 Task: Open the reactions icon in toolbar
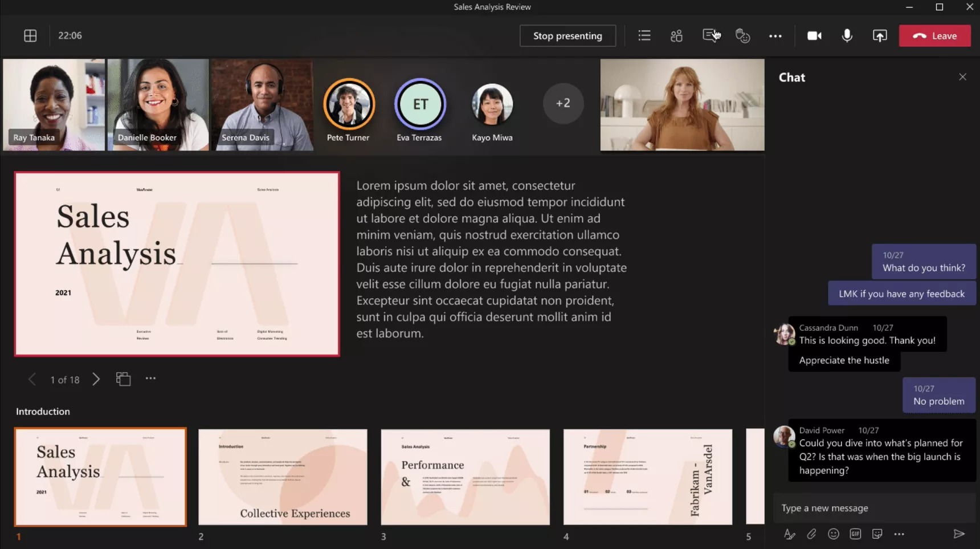pyautogui.click(x=742, y=36)
